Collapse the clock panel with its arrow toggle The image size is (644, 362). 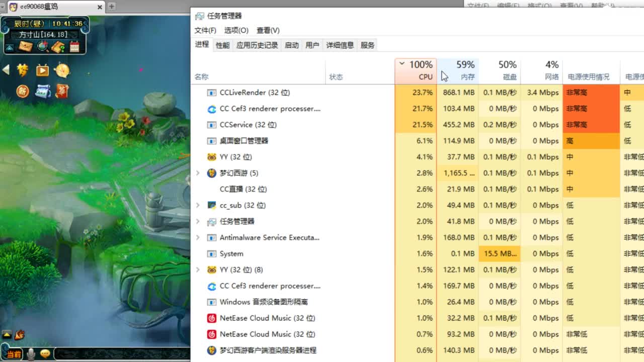9,48
